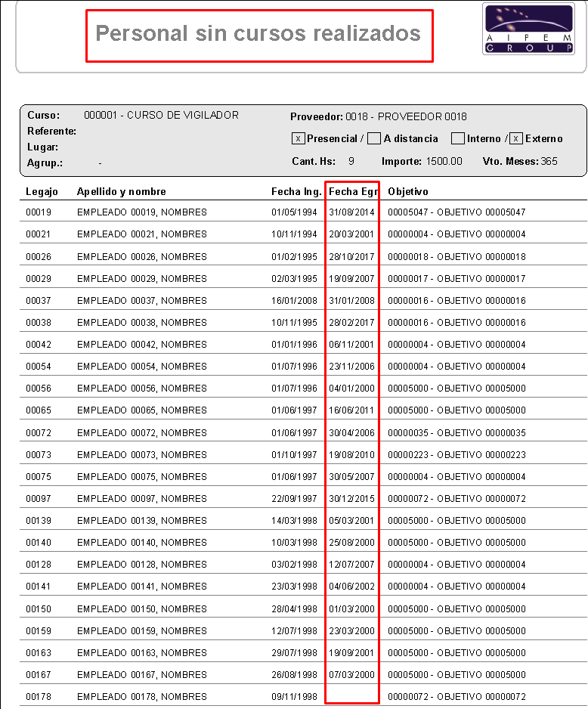Select legajo 00139 cell

(x=39, y=521)
